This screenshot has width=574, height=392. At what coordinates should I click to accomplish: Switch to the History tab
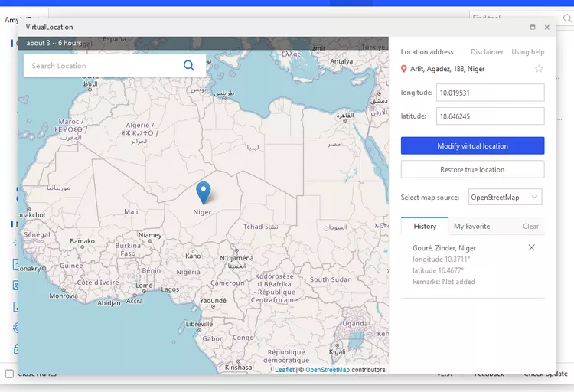tap(425, 226)
